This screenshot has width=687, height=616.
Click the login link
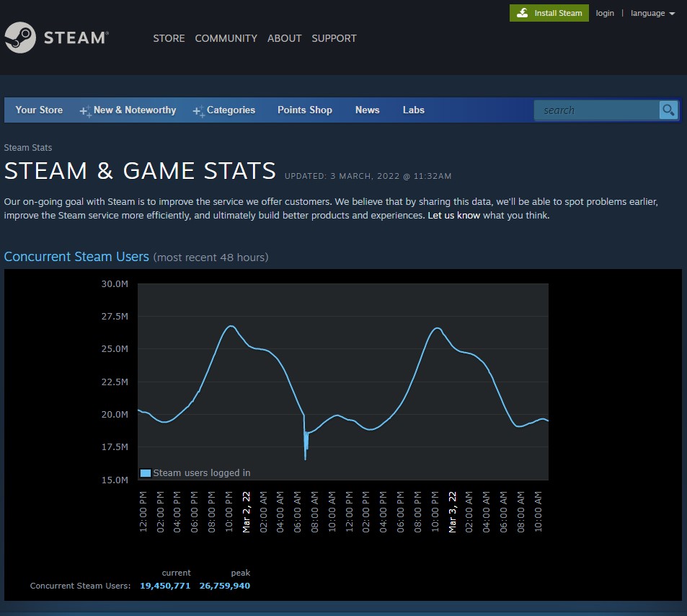click(605, 13)
